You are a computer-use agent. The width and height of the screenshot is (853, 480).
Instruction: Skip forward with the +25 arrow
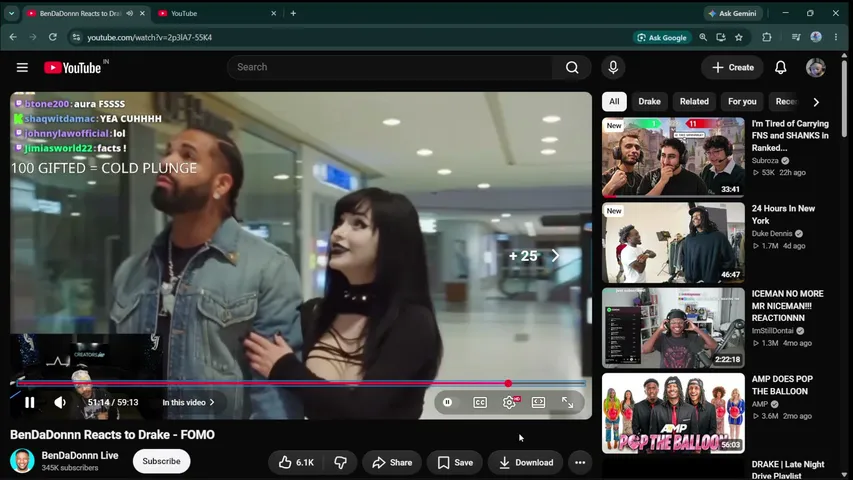(554, 256)
